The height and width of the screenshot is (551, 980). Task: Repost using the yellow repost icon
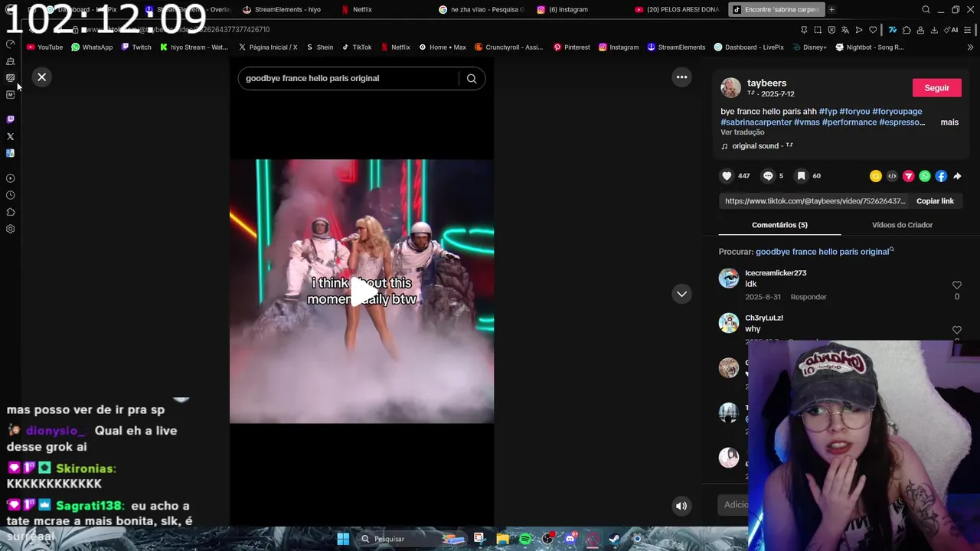[x=876, y=176]
